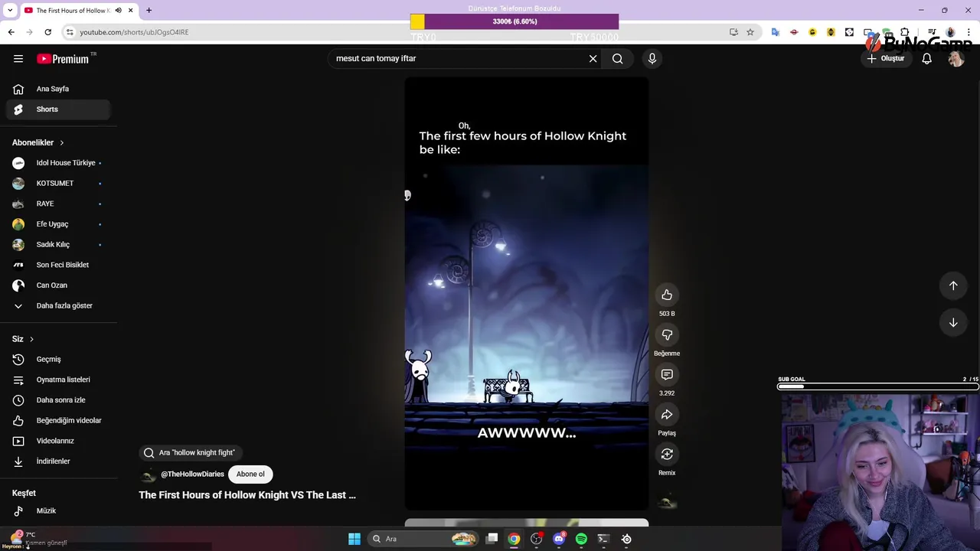Open the Windows Start menu
Viewport: 980px width, 551px height.
tap(354, 539)
